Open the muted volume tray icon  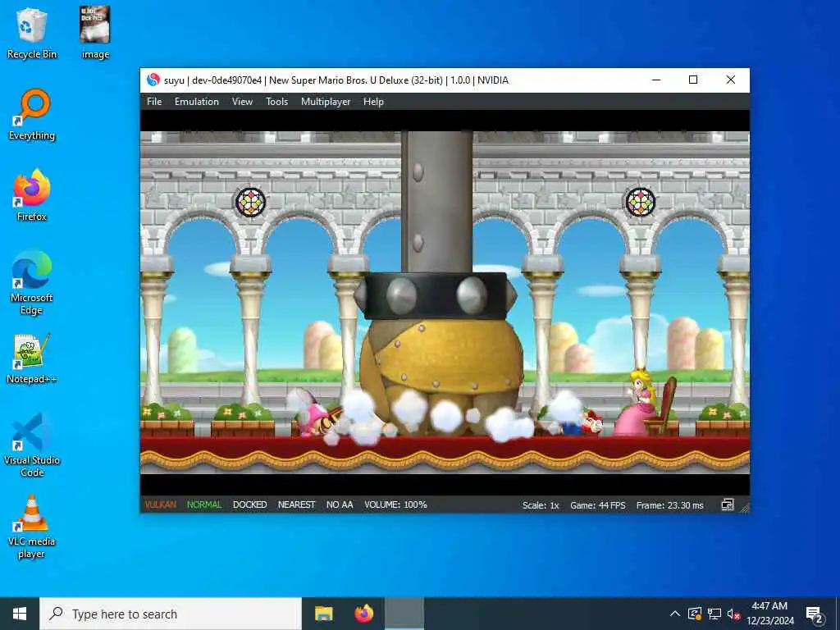[734, 614]
